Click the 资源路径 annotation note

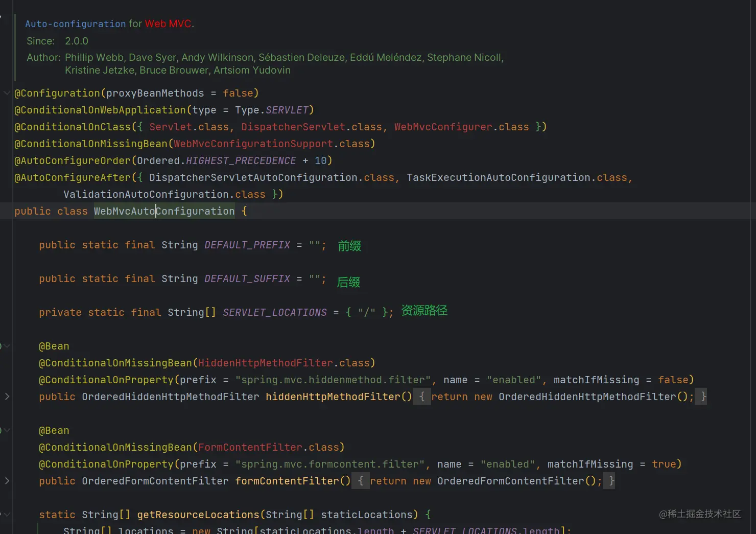click(424, 310)
